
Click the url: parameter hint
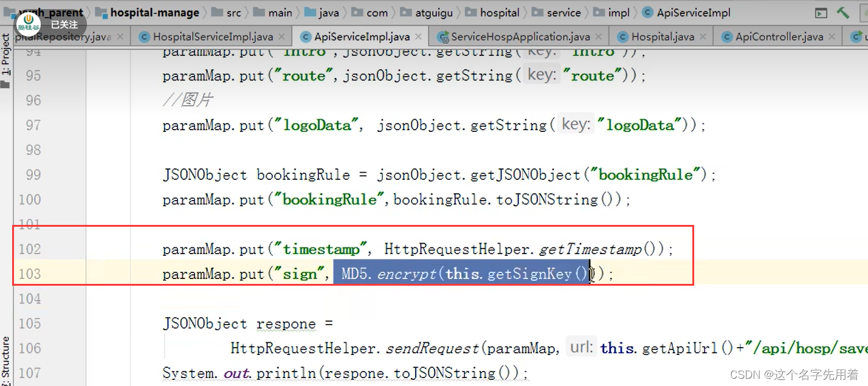click(x=581, y=348)
